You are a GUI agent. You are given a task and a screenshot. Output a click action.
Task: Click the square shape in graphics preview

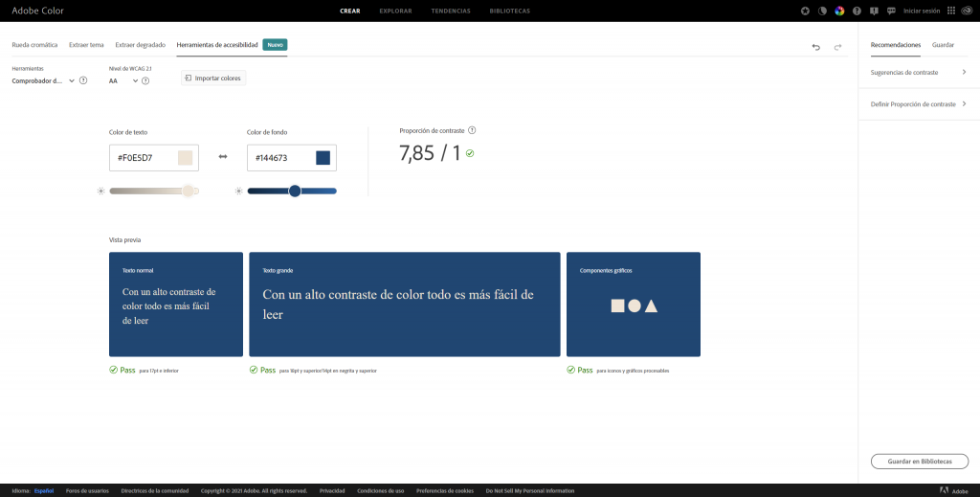point(617,305)
